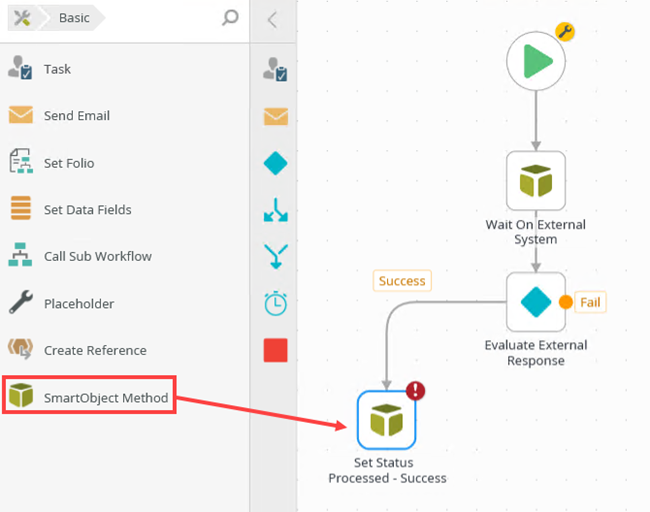Click the orange Fail connector dot
This screenshot has height=512, width=650.
(x=565, y=302)
